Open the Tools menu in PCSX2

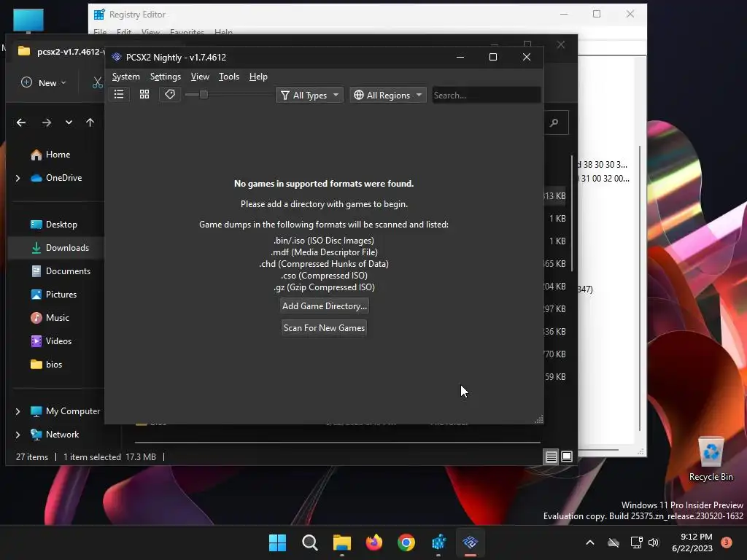[x=228, y=77]
